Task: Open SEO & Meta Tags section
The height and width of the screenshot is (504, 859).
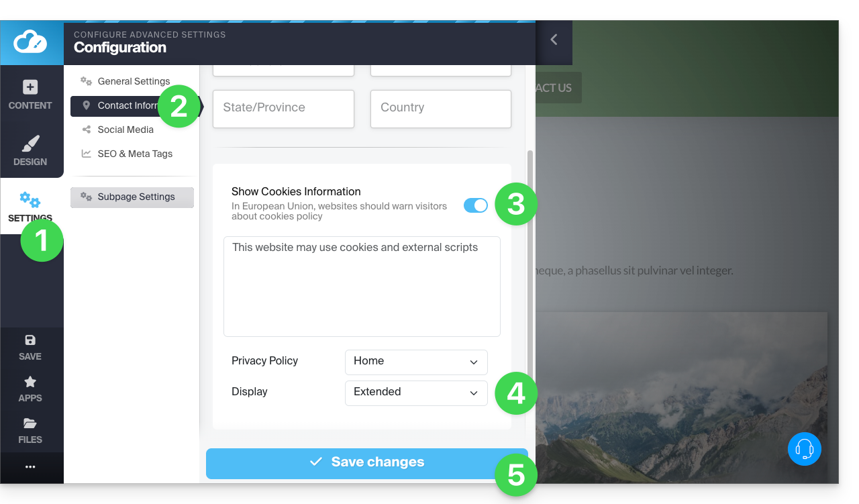Action: [x=135, y=154]
